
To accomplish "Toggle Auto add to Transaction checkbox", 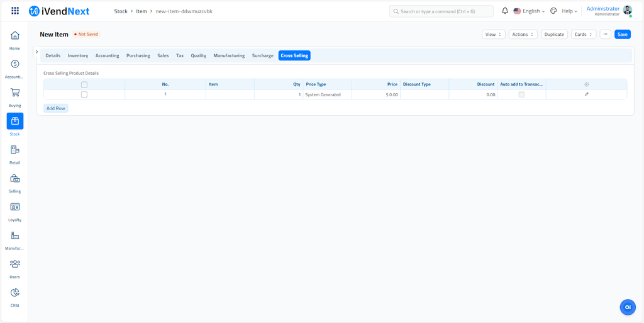I will tap(521, 94).
